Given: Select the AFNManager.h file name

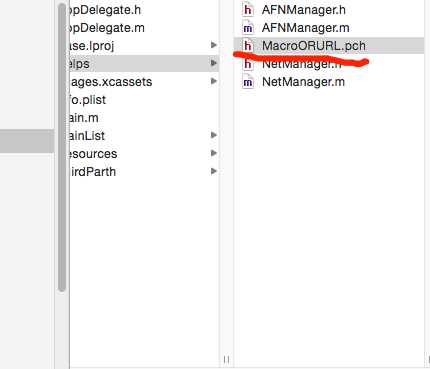Looking at the screenshot, I should (x=304, y=10).
